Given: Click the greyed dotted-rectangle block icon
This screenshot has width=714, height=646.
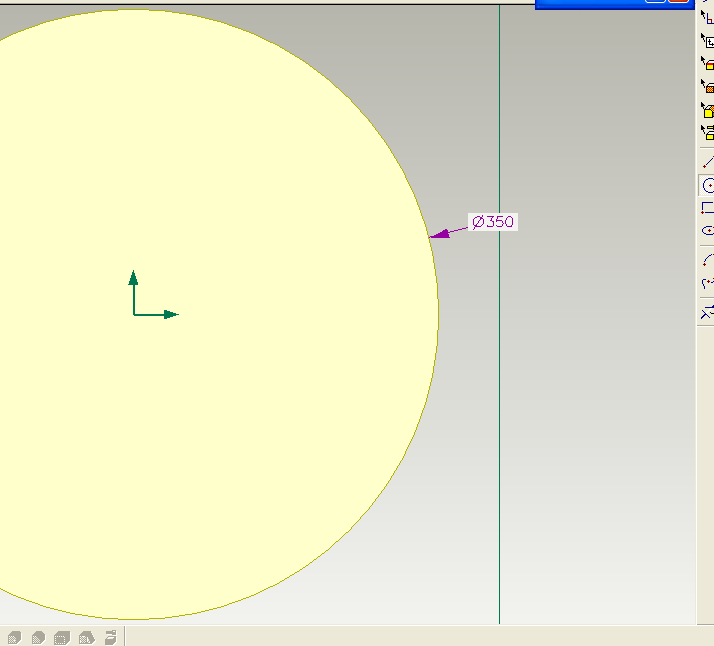Looking at the screenshot, I should pyautogui.click(x=62, y=637).
